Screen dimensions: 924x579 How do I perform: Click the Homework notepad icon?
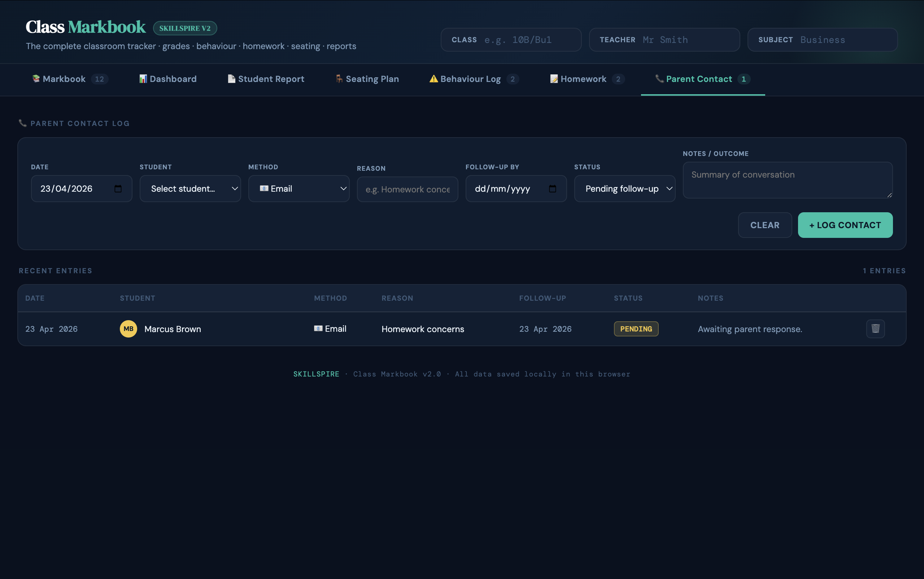(x=554, y=79)
